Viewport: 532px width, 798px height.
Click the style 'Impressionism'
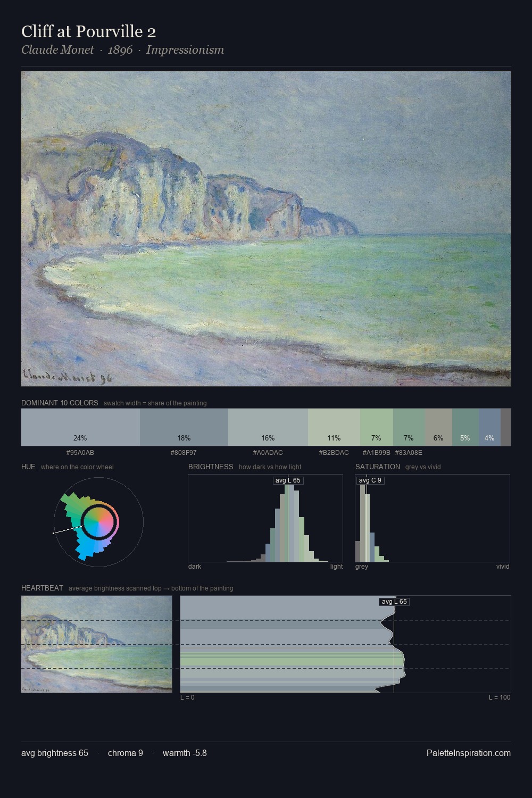click(x=185, y=50)
